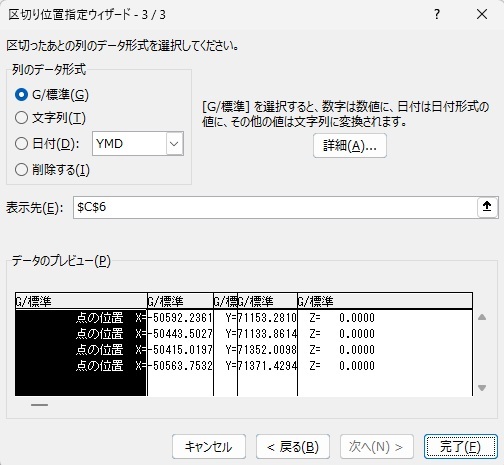Click preview scroll up arrow

pyautogui.click(x=482, y=317)
